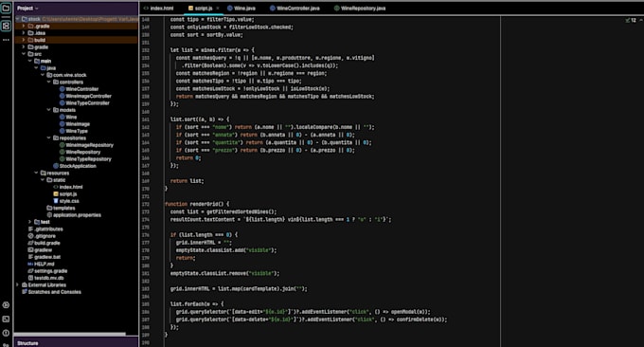Collapse the static folder

(x=43, y=180)
